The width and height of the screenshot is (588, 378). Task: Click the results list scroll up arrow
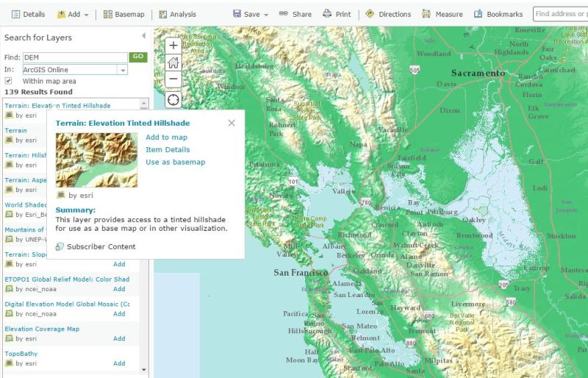143,103
